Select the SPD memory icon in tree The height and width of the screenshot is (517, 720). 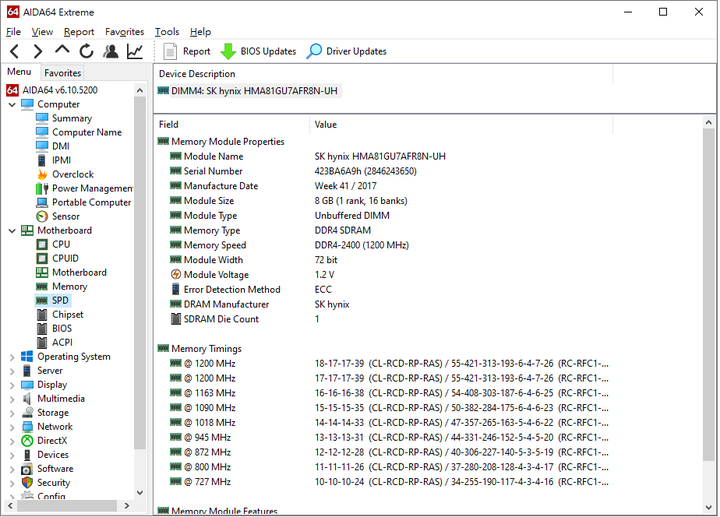point(42,300)
